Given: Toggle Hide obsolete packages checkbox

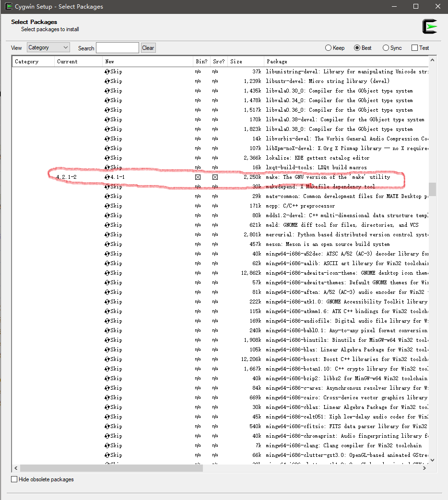Looking at the screenshot, I should point(14,479).
